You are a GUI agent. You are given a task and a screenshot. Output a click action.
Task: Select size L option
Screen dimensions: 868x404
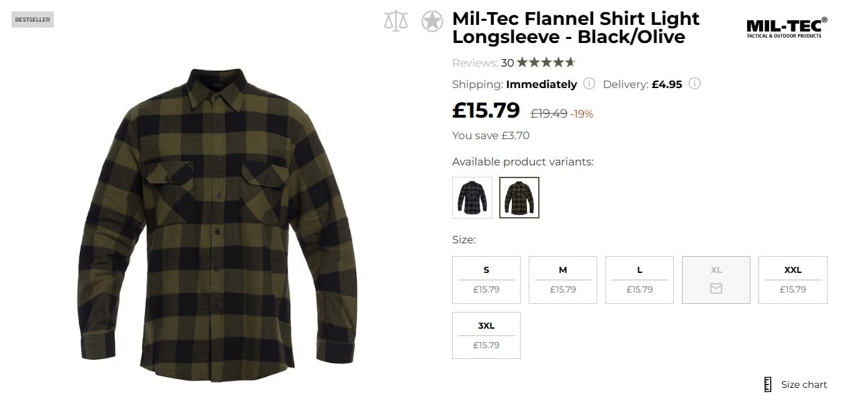[639, 280]
